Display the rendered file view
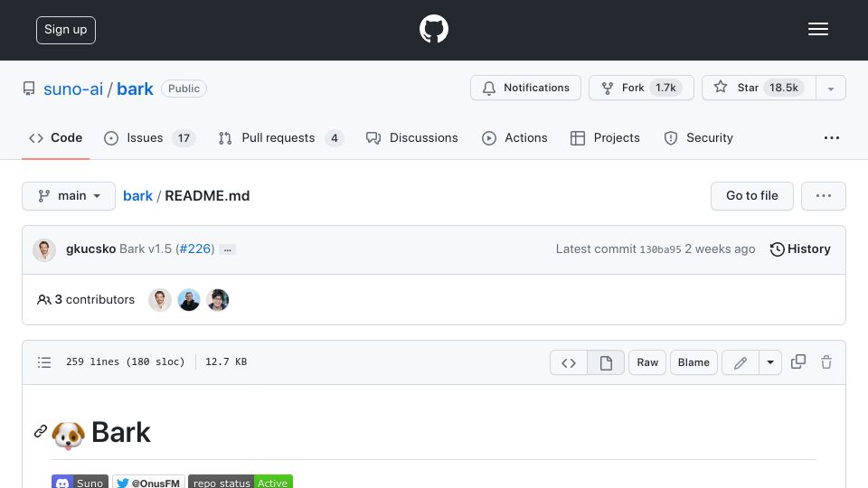 pyautogui.click(x=606, y=362)
